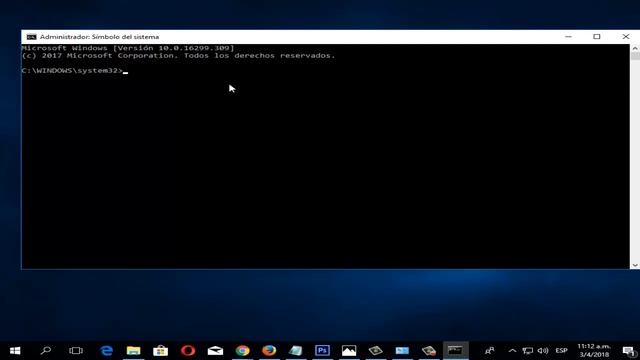The width and height of the screenshot is (640, 360).
Task: Open the clock and date flyout
Action: (594, 351)
